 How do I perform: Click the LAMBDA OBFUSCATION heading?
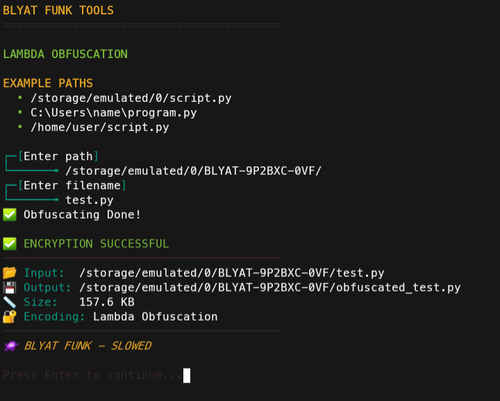click(x=65, y=54)
